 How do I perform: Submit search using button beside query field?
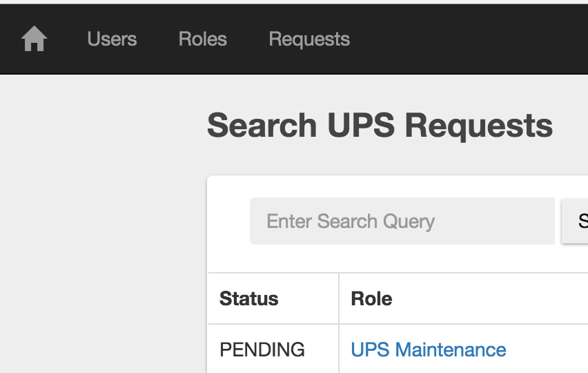[x=575, y=221]
